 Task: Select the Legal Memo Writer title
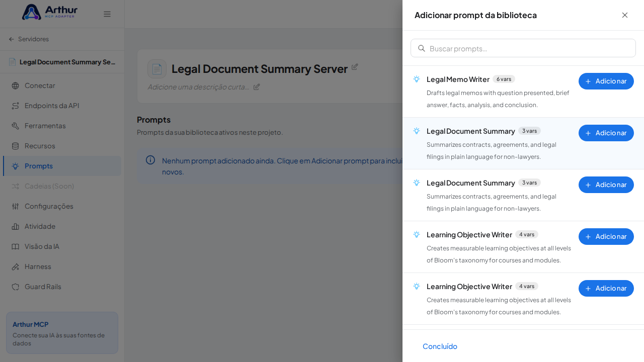tap(458, 79)
